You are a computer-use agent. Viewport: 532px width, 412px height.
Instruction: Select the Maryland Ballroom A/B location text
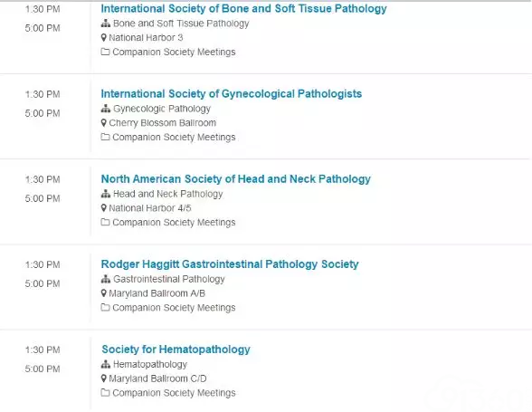tap(157, 293)
